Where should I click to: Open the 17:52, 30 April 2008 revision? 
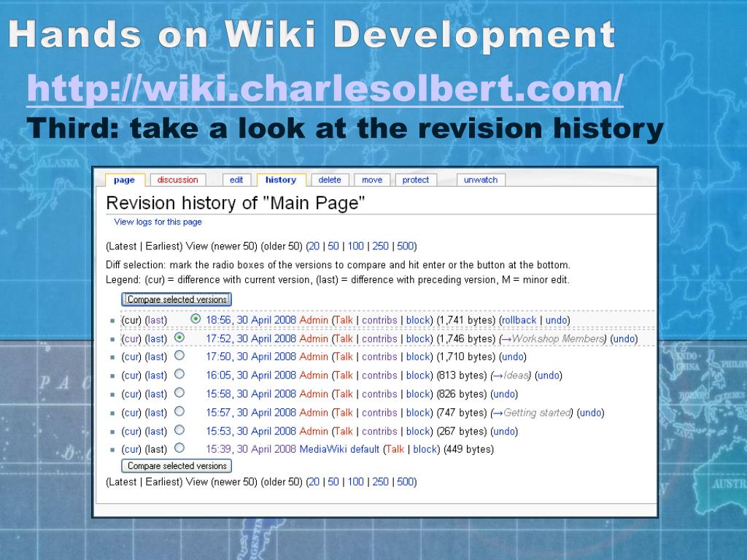tap(251, 338)
